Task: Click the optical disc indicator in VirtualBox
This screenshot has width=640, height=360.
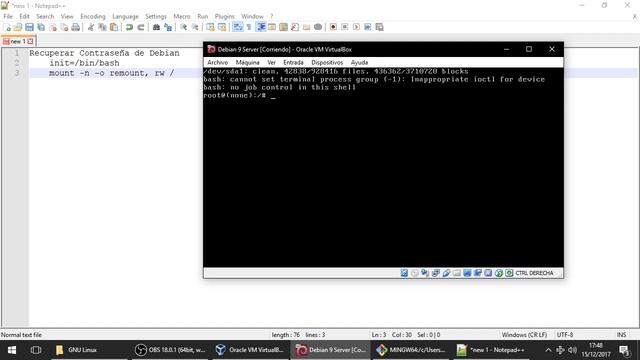Action: (415, 273)
